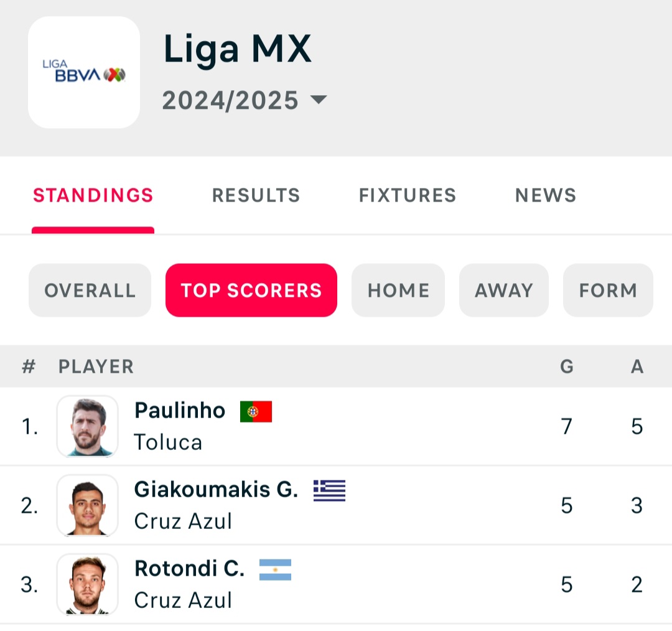Sort by the G goals column header
672x631 pixels.
pos(566,367)
